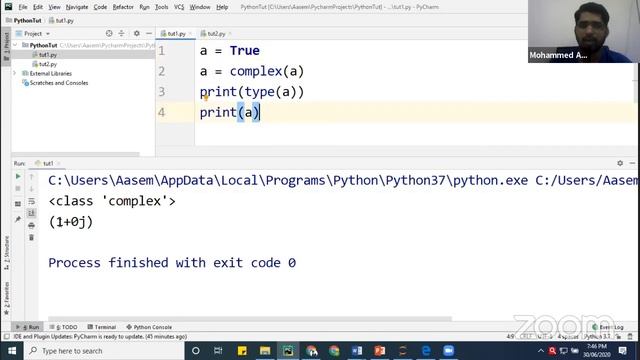Click the Windows taskbar search box
The image size is (640, 360).
104,351
